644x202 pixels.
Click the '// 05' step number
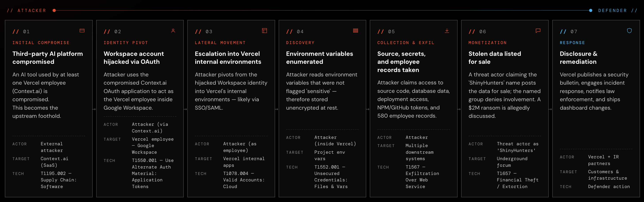pos(386,31)
